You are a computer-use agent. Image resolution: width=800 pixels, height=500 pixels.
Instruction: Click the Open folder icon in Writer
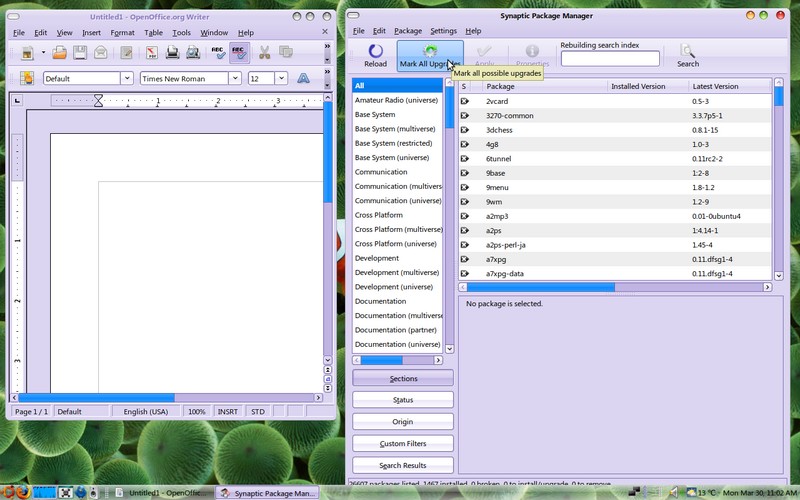point(59,53)
